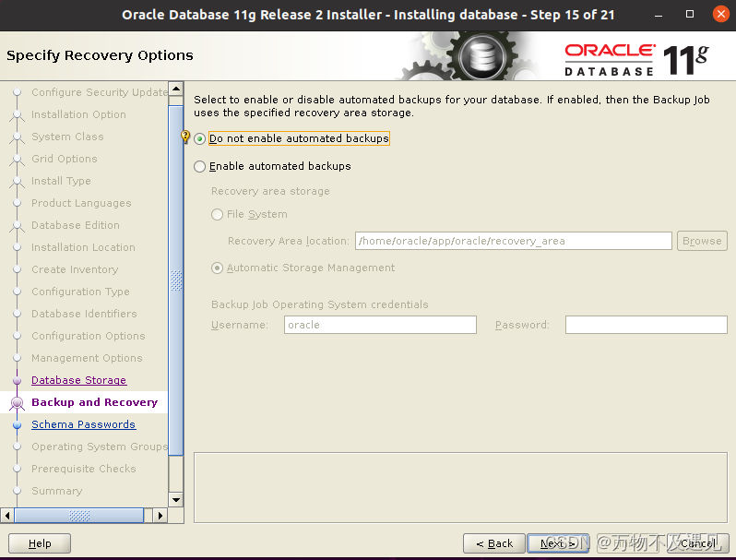The height and width of the screenshot is (560, 736).
Task: Click the Operating System Groups step
Action: pos(100,447)
